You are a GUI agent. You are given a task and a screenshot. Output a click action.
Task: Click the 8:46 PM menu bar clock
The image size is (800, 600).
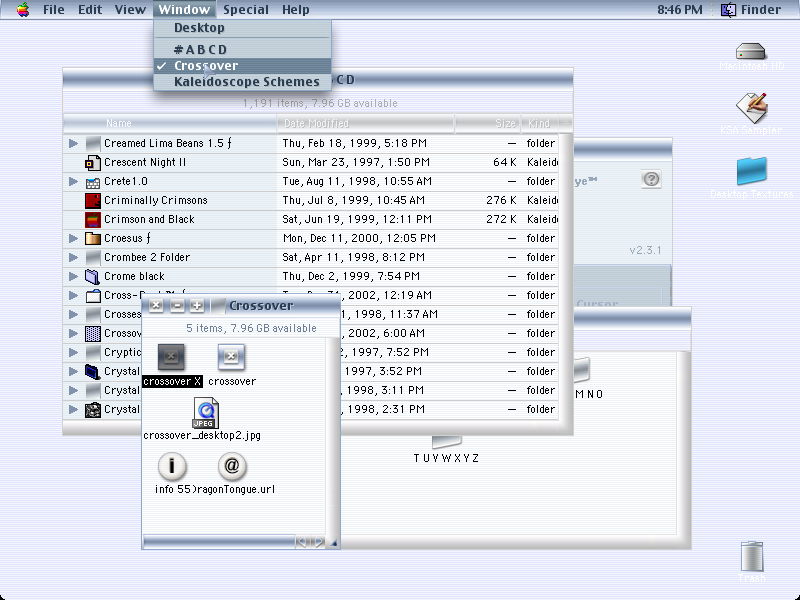(680, 10)
